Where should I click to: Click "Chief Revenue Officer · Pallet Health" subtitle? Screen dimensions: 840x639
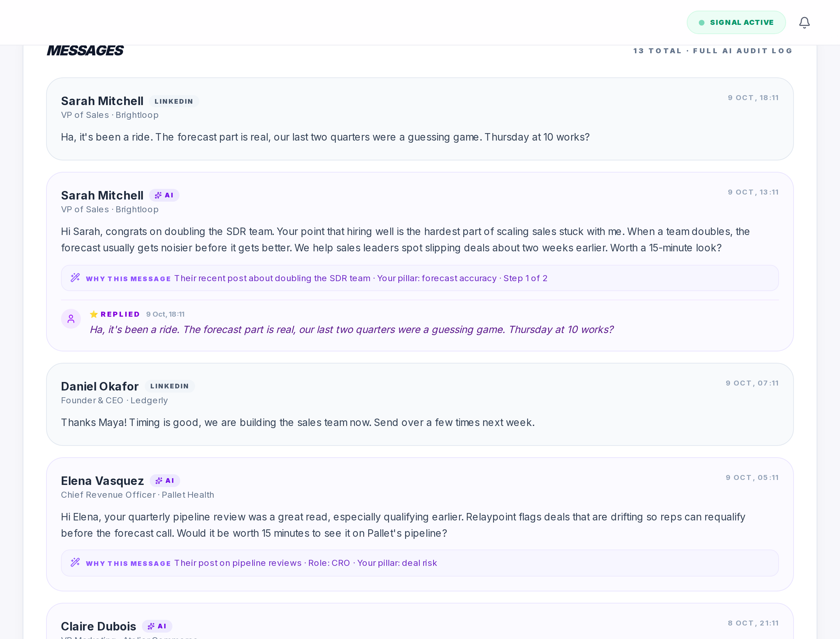coord(138,495)
